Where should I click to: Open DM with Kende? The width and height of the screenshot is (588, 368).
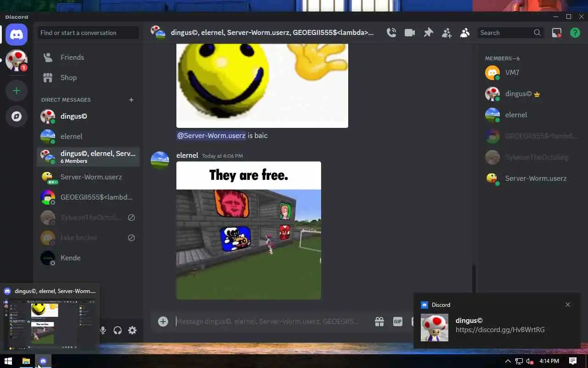click(88, 258)
